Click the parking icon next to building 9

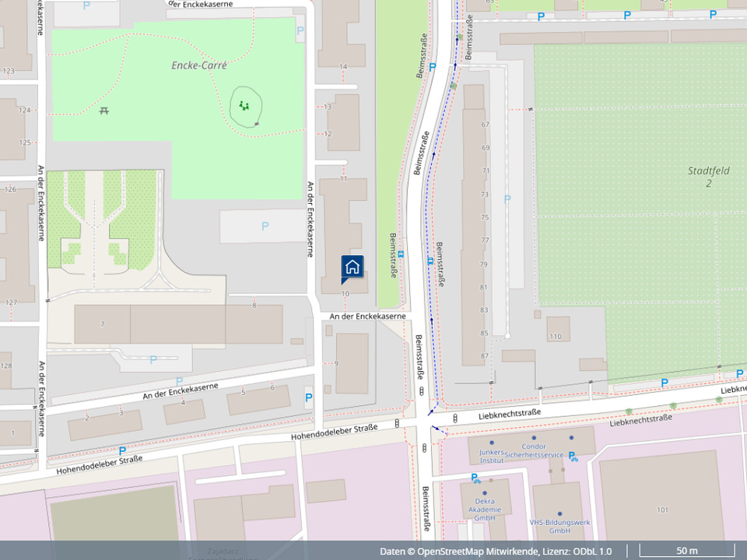click(309, 397)
